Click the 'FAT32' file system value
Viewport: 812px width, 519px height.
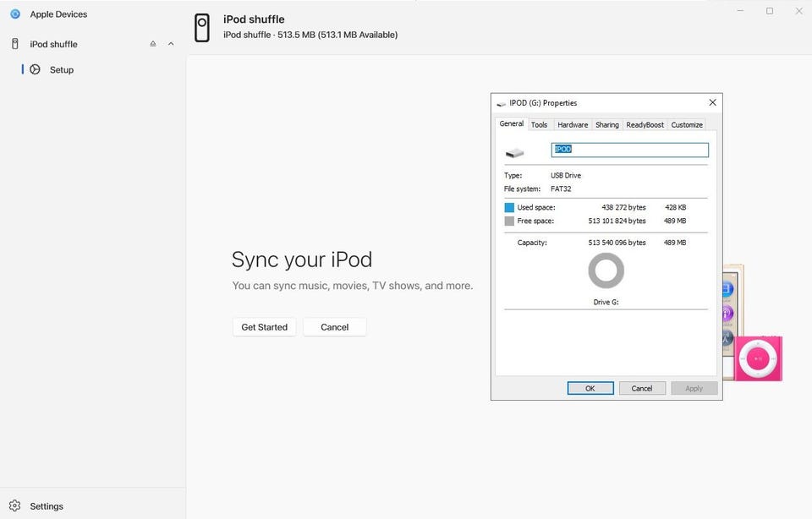pyautogui.click(x=561, y=188)
